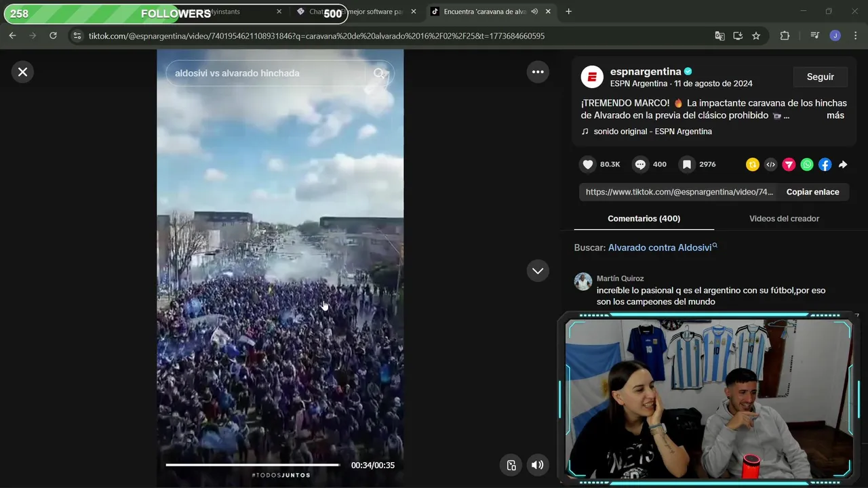Click Copiar enlace button

pyautogui.click(x=812, y=192)
